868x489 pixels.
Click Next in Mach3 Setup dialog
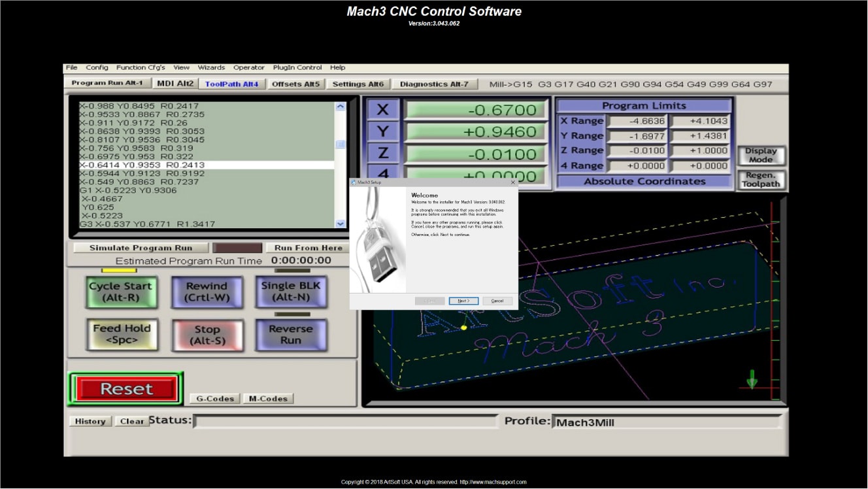(463, 301)
